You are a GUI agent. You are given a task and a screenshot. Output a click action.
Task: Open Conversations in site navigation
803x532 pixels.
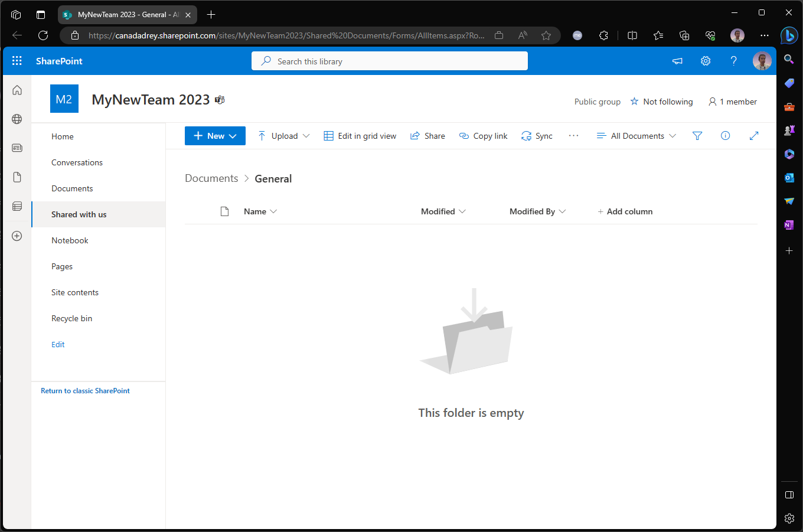tap(77, 162)
